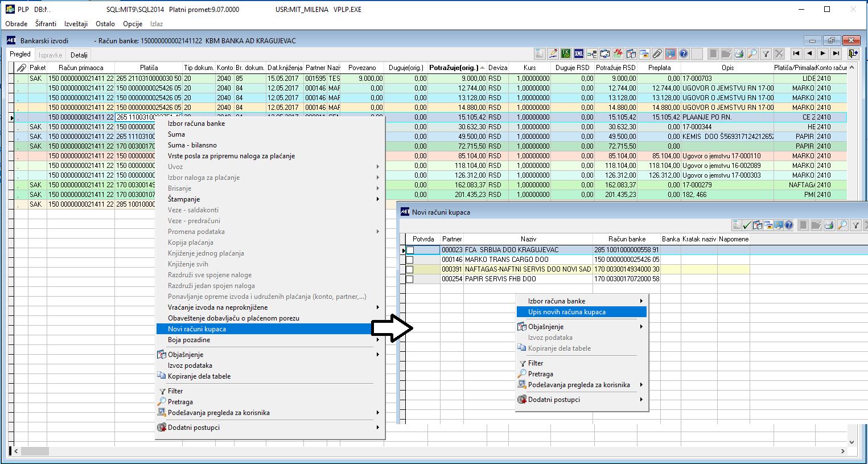Open the Opcije menu
This screenshot has width=868, height=464.
[x=133, y=24]
